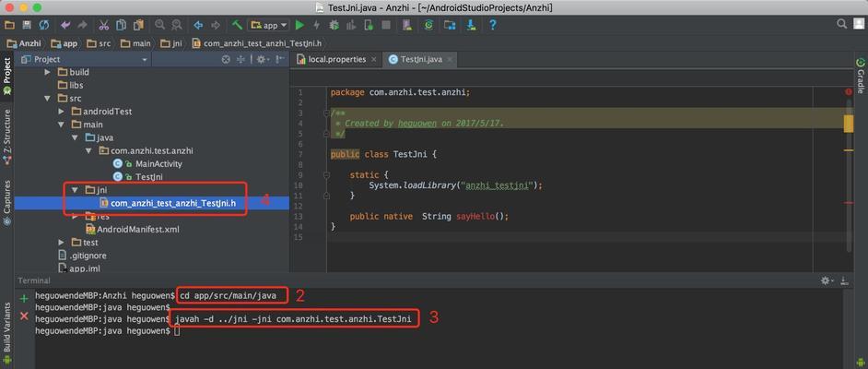Expand the test folder
This screenshot has width=868, height=369.
tap(61, 243)
